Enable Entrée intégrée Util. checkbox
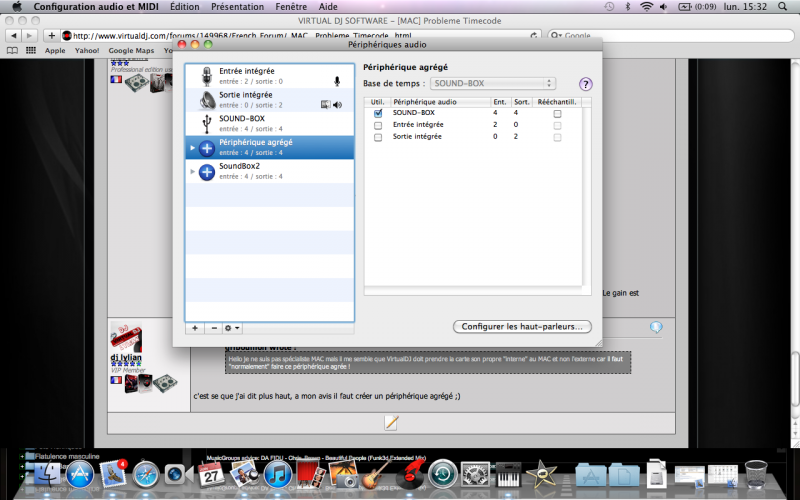Screen dimensions: 800x500 pos(378,125)
